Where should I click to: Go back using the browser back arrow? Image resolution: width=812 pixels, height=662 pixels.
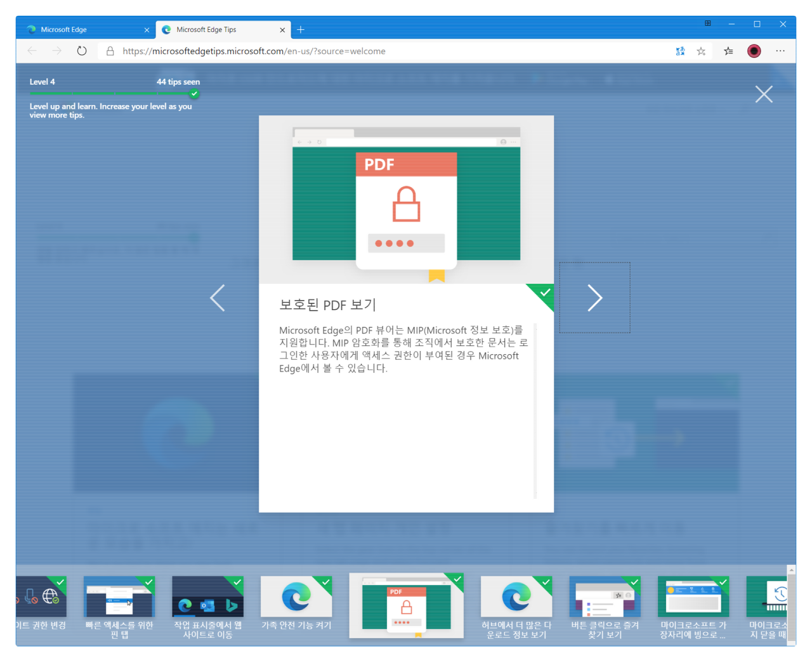pos(32,51)
